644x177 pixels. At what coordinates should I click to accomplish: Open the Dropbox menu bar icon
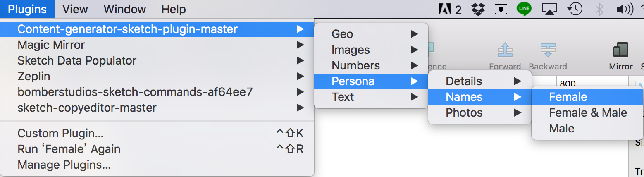(478, 9)
